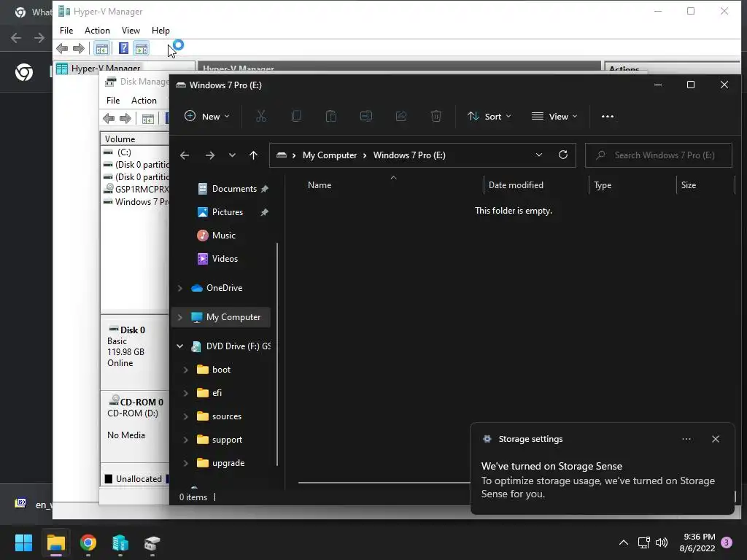Open the View dropdown in Explorer

(554, 116)
